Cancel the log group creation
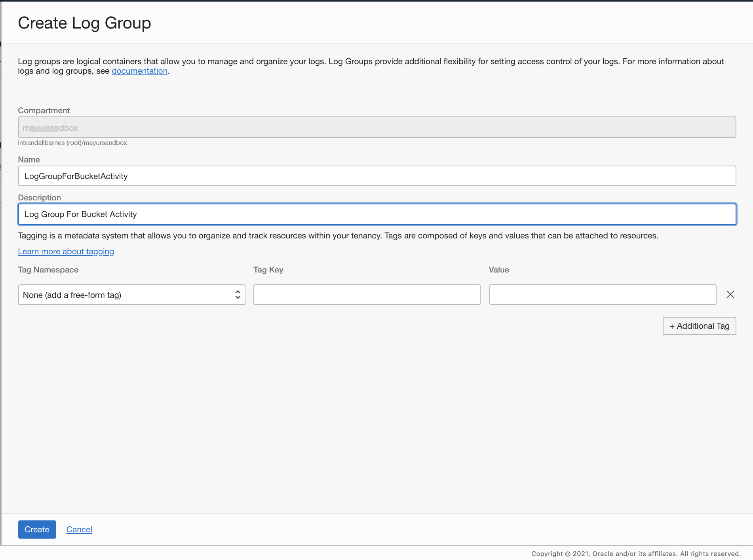Screen dimensions: 753x560 [x=79, y=529]
